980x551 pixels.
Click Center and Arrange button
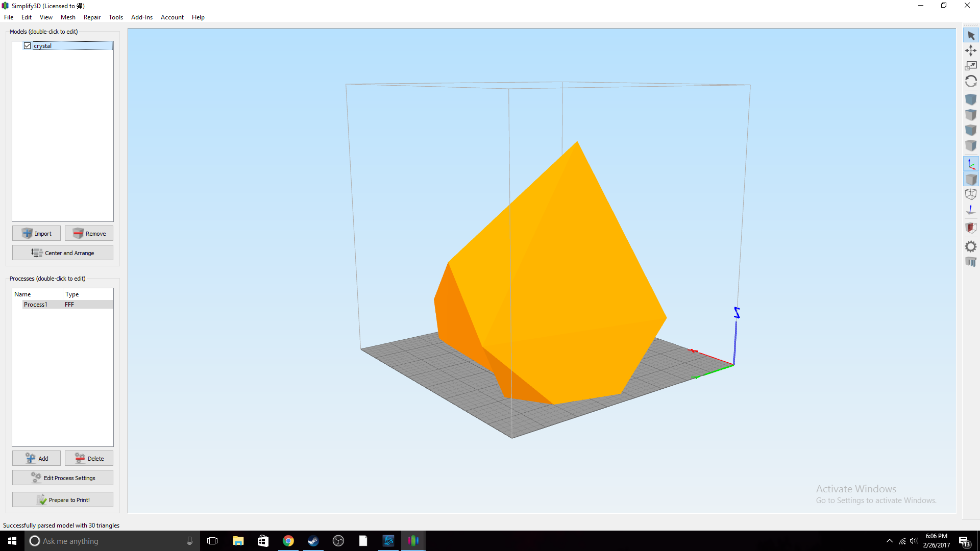tap(63, 253)
